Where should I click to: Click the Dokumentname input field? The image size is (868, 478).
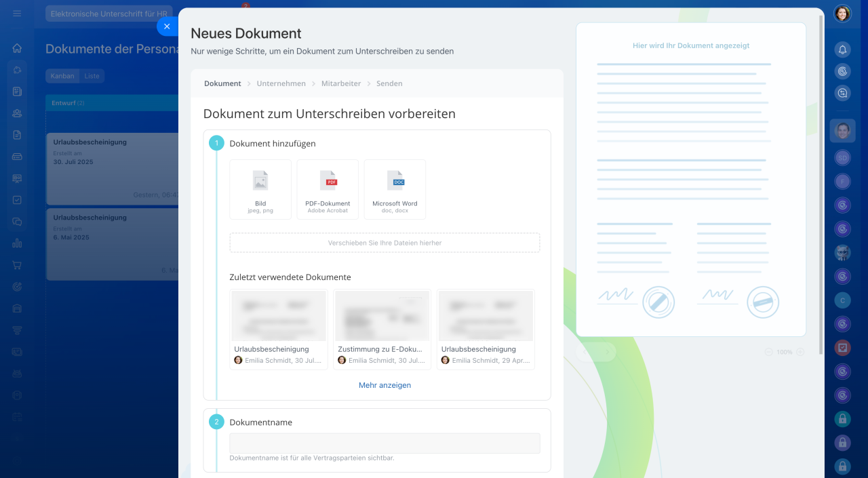click(384, 443)
